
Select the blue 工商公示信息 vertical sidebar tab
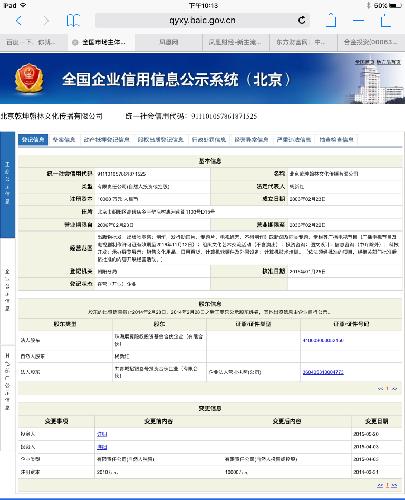[x=7, y=184]
